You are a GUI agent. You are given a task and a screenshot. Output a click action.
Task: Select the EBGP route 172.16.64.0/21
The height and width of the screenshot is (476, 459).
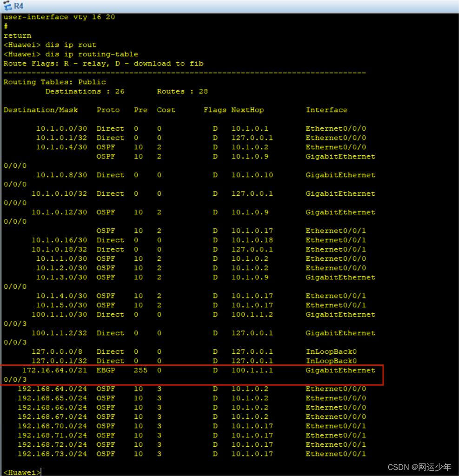click(x=55, y=370)
